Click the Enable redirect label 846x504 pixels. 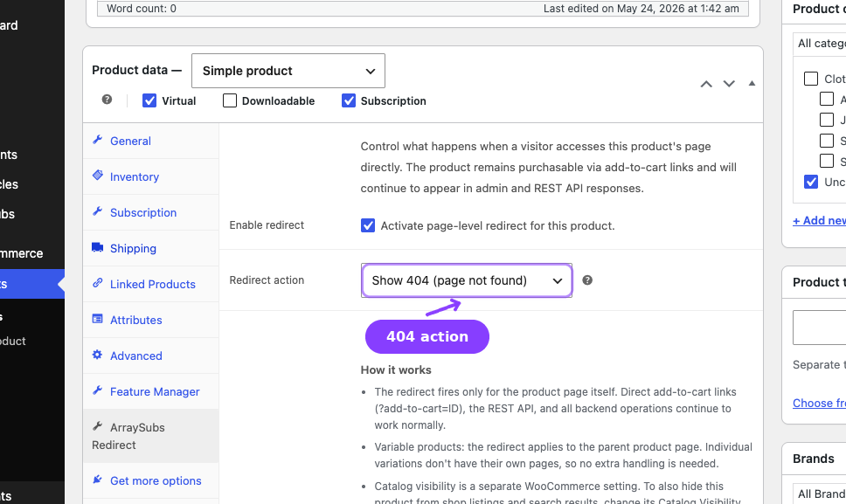[267, 225]
